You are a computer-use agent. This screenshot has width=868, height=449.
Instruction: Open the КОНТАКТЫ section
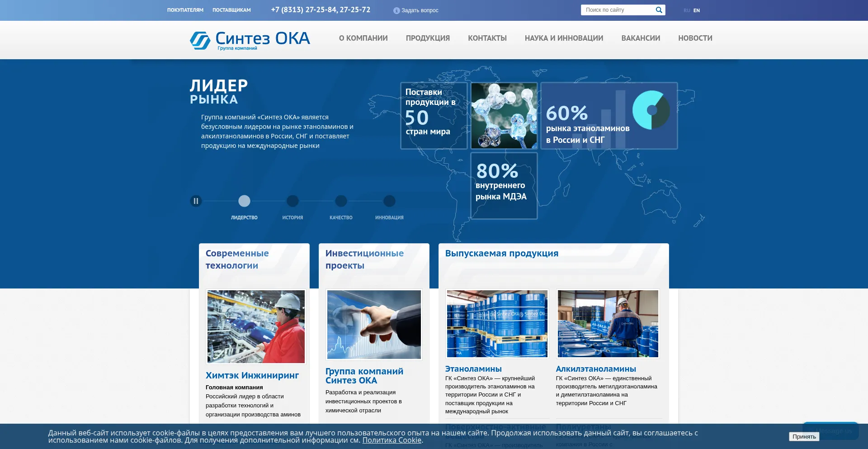point(487,38)
